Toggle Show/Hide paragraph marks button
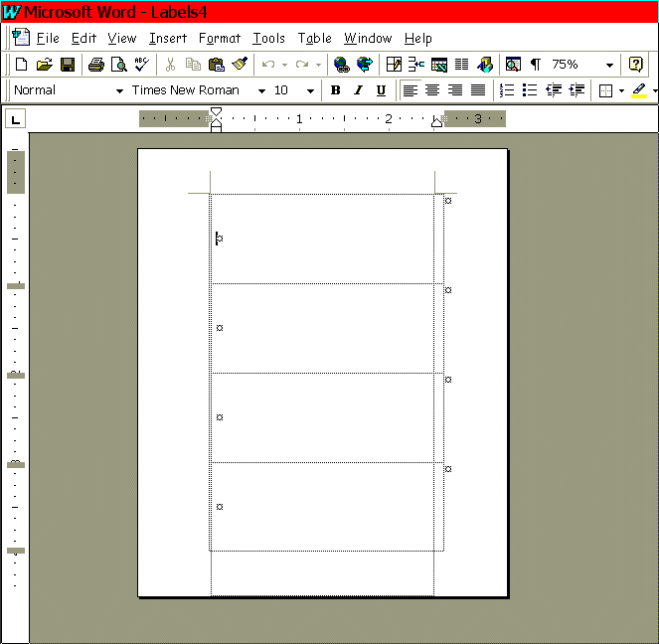Image resolution: width=659 pixels, height=644 pixels. (x=536, y=65)
